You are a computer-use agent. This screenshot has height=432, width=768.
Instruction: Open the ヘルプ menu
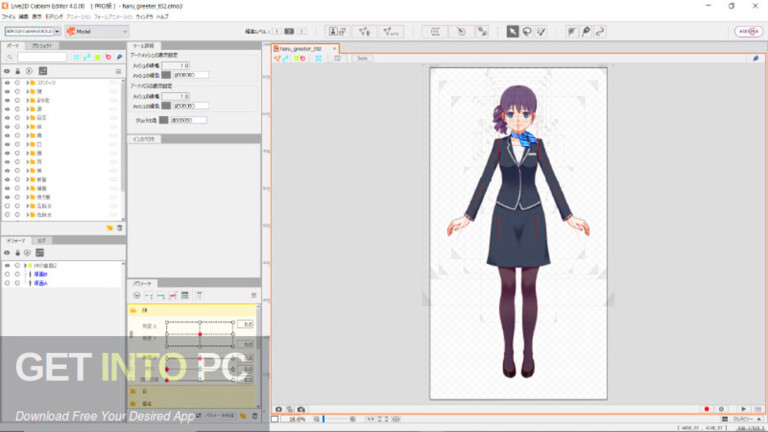[162, 17]
